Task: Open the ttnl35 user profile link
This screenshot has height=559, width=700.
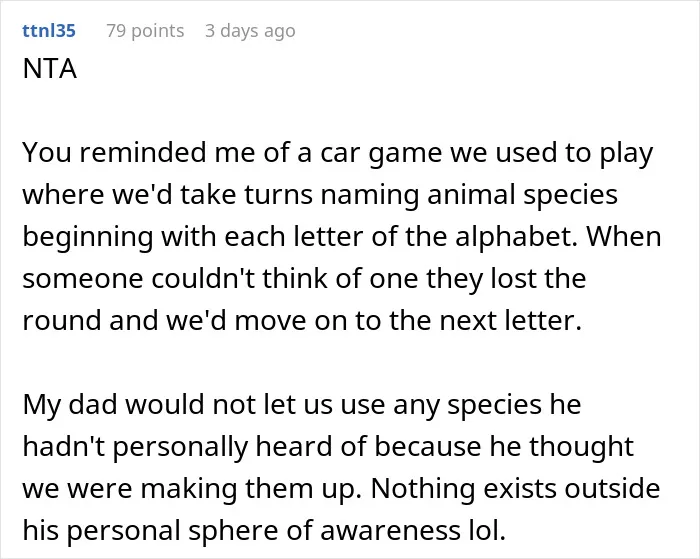Action: (x=49, y=31)
